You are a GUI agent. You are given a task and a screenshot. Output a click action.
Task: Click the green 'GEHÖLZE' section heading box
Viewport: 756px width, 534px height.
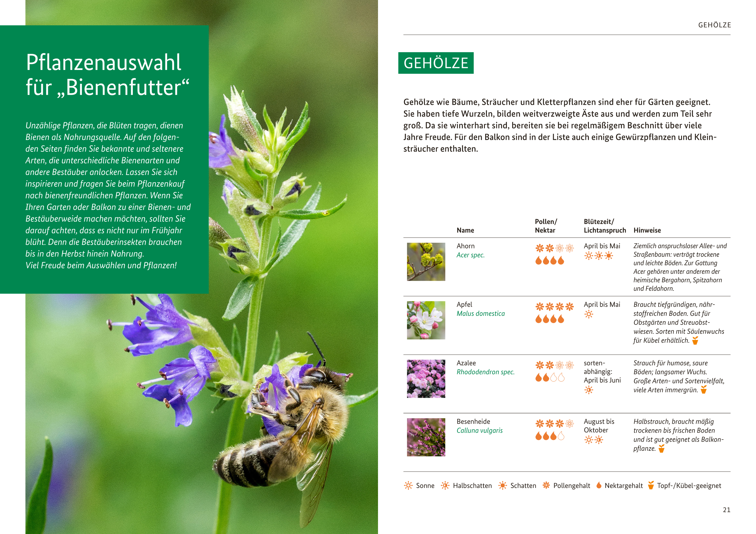tap(436, 63)
